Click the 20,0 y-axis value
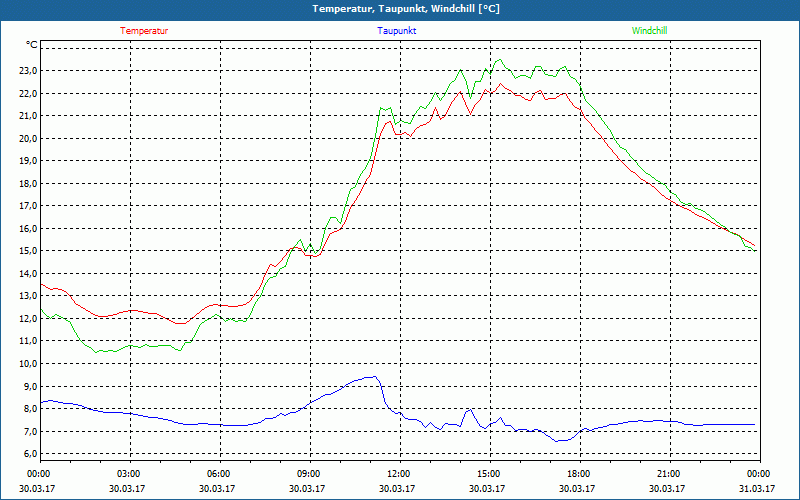This screenshot has height=500, width=800. pyautogui.click(x=28, y=138)
